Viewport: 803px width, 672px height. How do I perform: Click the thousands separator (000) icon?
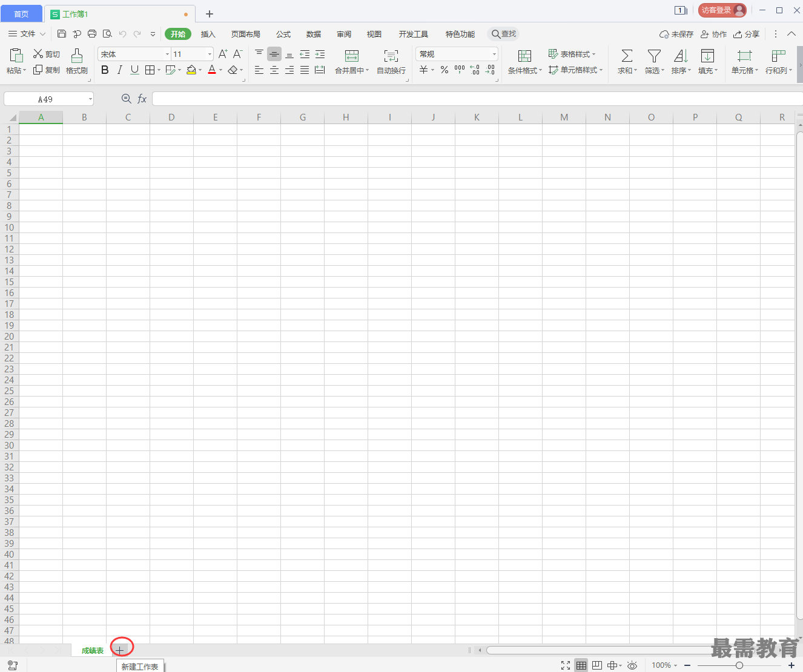pyautogui.click(x=460, y=70)
